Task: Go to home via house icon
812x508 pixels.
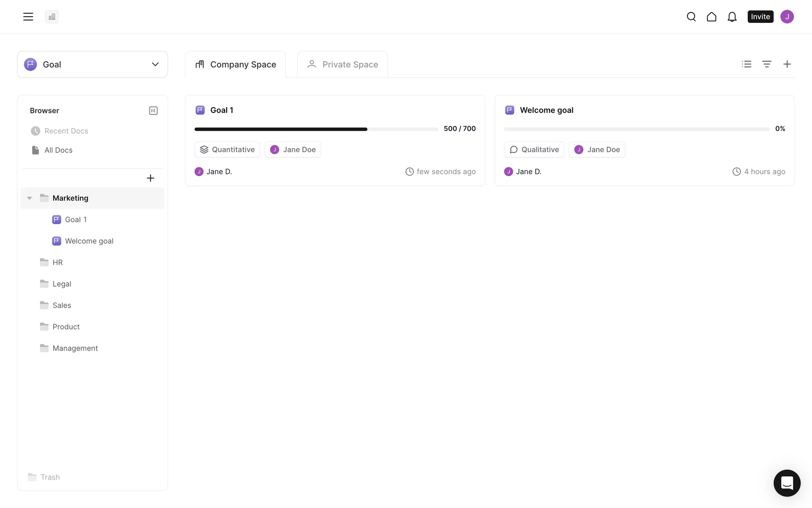Action: 711,17
